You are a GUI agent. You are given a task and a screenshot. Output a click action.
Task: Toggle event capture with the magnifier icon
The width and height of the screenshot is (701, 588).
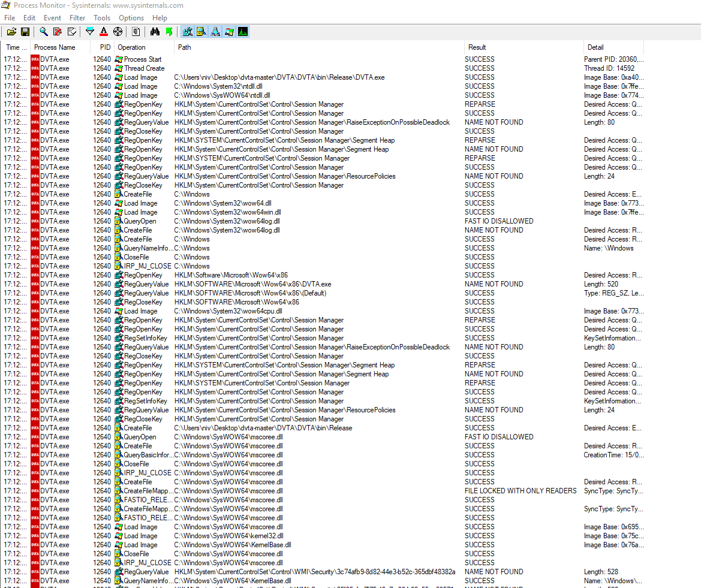[x=43, y=32]
